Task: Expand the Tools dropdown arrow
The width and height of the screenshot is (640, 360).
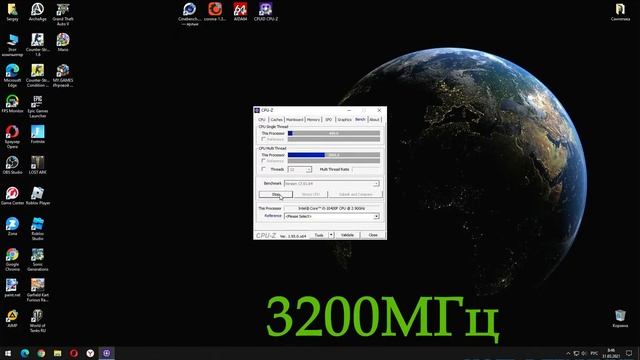Action: click(331, 235)
